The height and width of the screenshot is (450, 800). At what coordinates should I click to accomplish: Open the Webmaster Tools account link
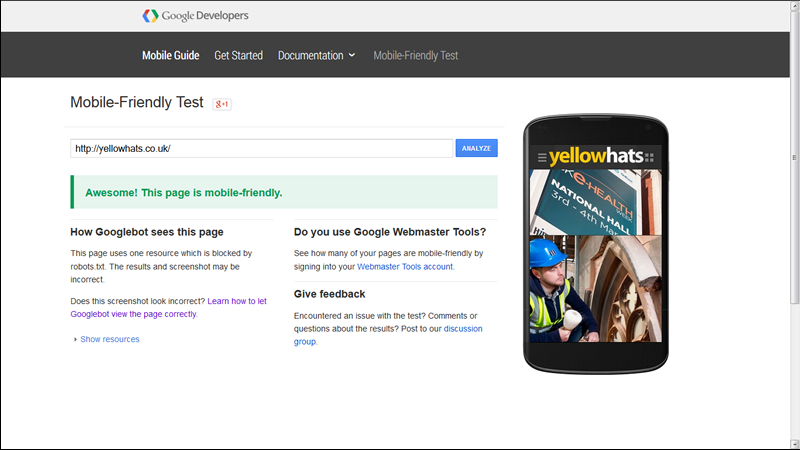click(x=405, y=267)
